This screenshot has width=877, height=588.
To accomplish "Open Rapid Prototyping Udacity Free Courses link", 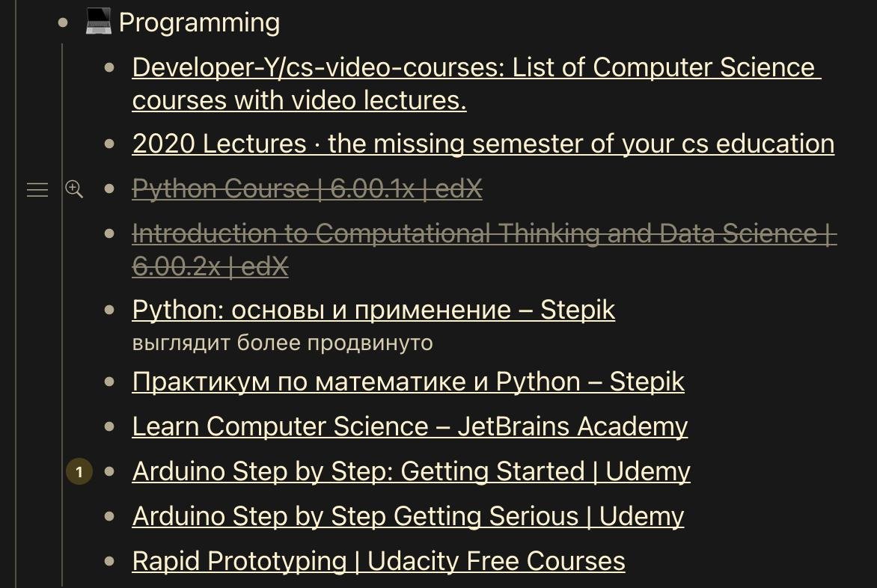I will 378,561.
